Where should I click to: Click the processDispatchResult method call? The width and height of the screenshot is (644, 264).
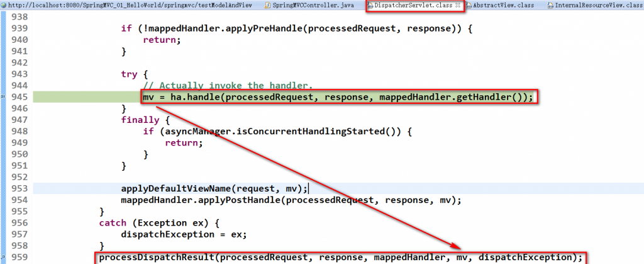[340, 258]
